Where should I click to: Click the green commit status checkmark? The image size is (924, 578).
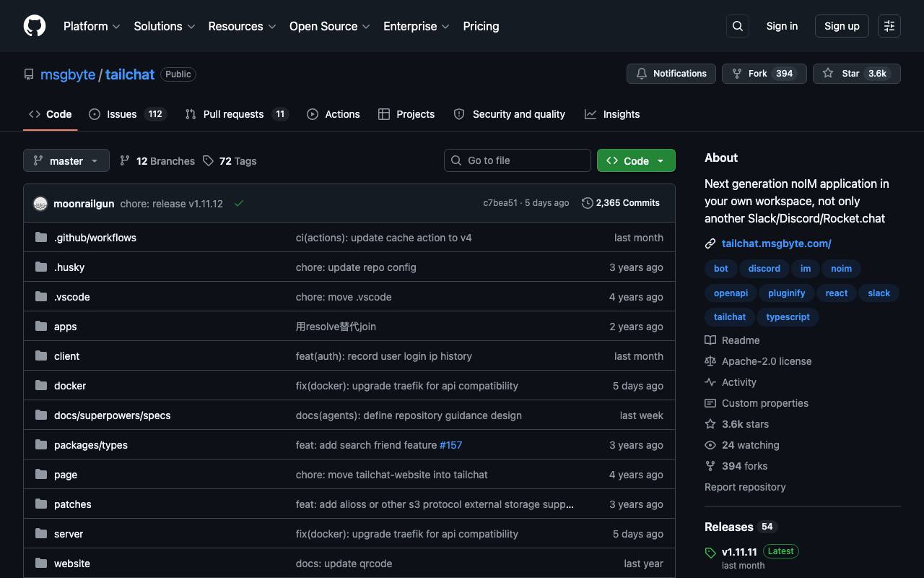pos(239,204)
